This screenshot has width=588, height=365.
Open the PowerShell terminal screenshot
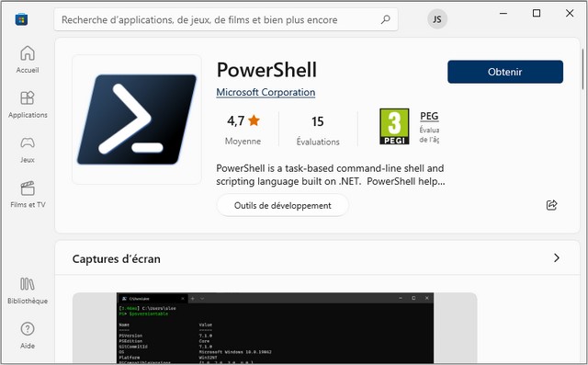coord(275,327)
